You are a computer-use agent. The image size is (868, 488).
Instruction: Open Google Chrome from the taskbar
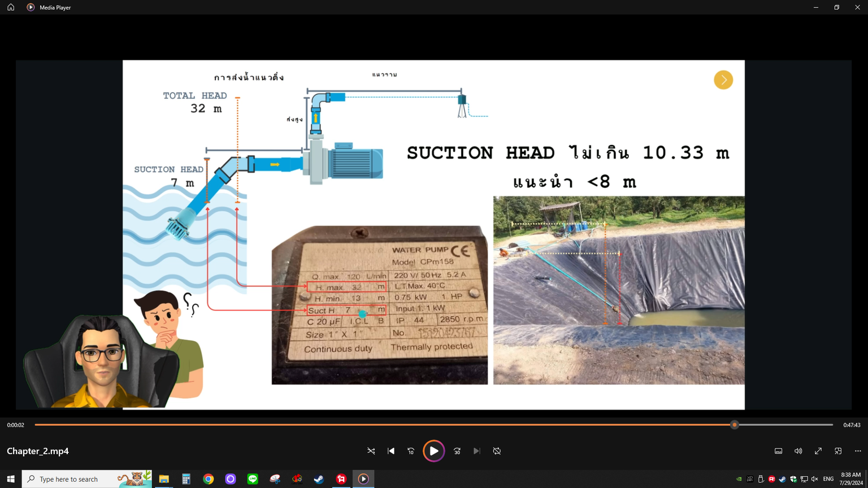pyautogui.click(x=209, y=479)
